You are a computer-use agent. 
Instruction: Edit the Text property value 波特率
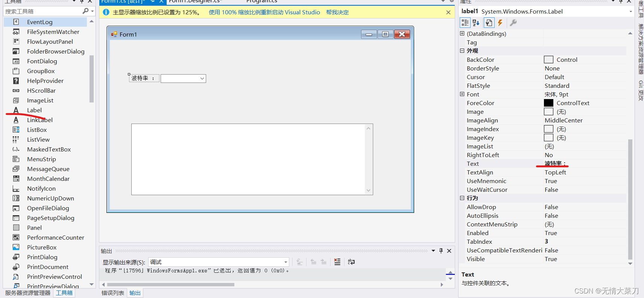(x=585, y=164)
